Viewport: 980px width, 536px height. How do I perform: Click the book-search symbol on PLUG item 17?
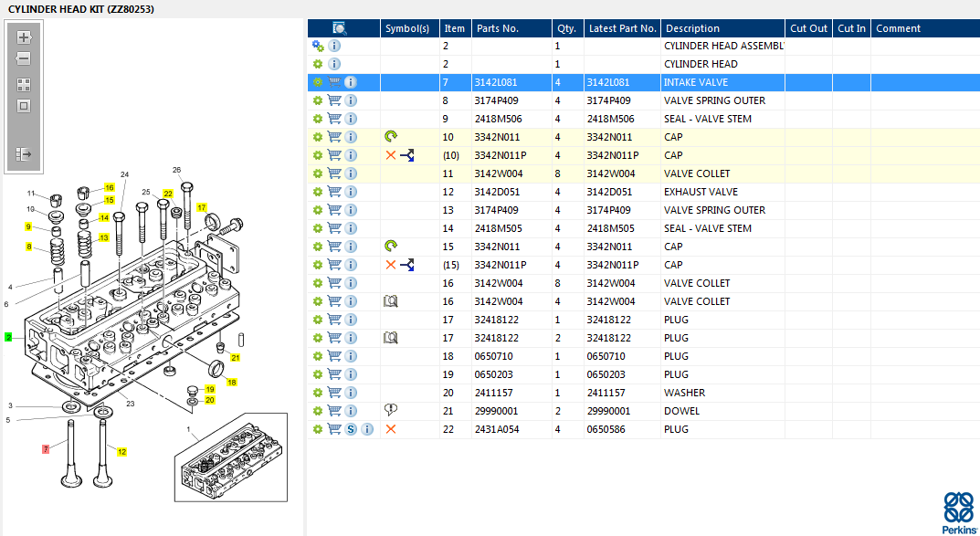point(391,338)
